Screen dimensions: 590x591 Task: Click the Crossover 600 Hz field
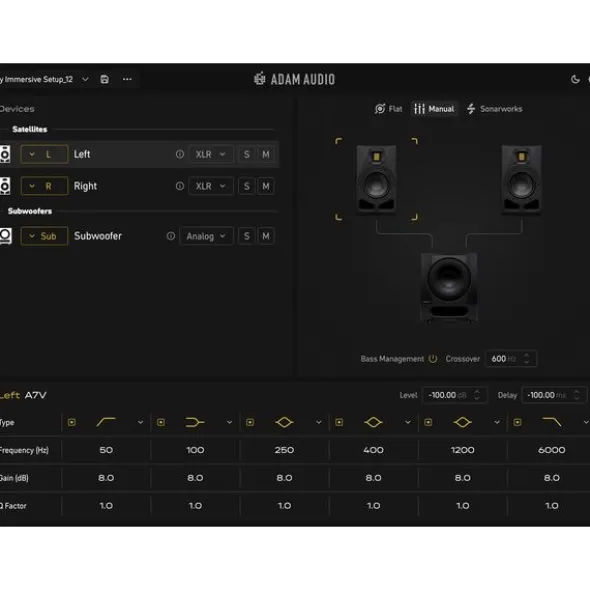pos(511,358)
